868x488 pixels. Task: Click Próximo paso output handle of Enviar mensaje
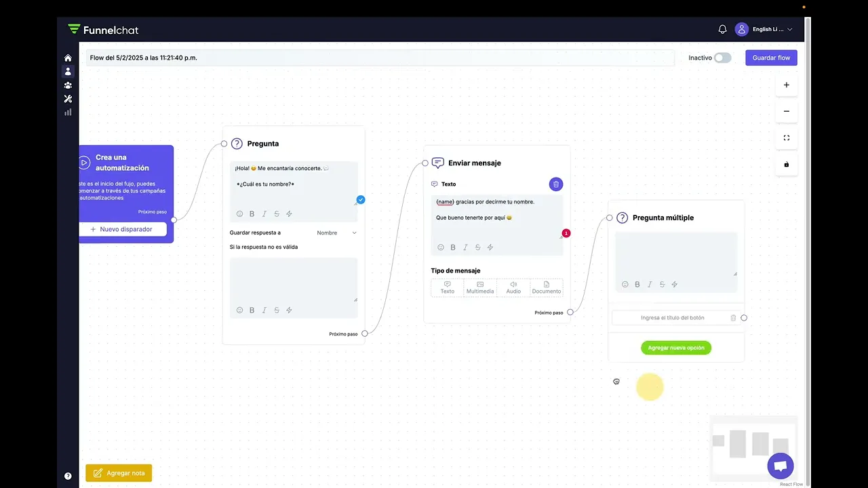[570, 312]
